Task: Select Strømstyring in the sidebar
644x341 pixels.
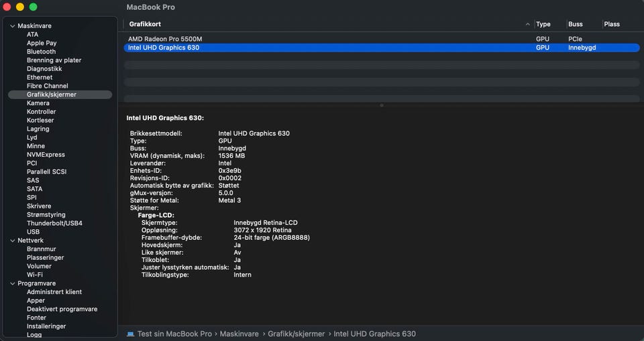Action: pyautogui.click(x=46, y=214)
